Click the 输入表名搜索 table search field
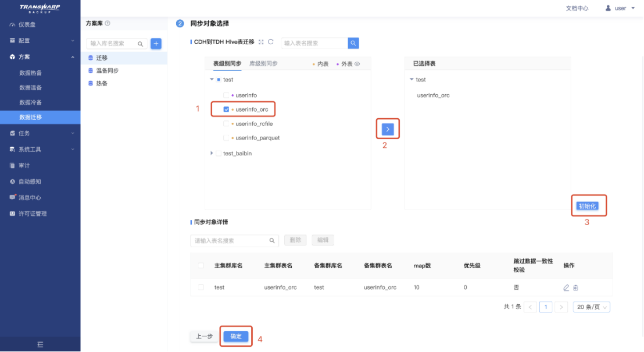 click(x=314, y=43)
